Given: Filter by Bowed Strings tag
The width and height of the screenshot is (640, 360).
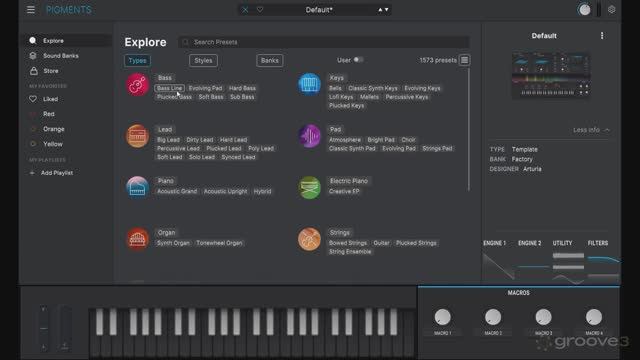Looking at the screenshot, I should click(348, 243).
